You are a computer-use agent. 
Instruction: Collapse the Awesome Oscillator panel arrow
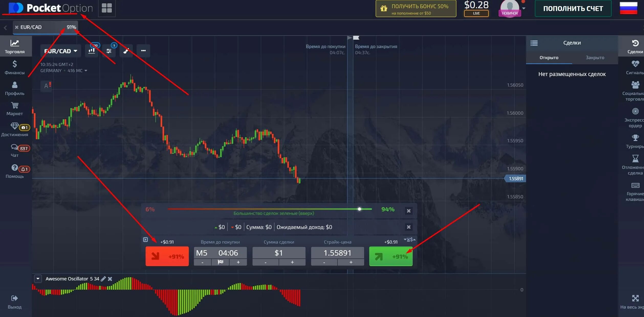[38, 279]
